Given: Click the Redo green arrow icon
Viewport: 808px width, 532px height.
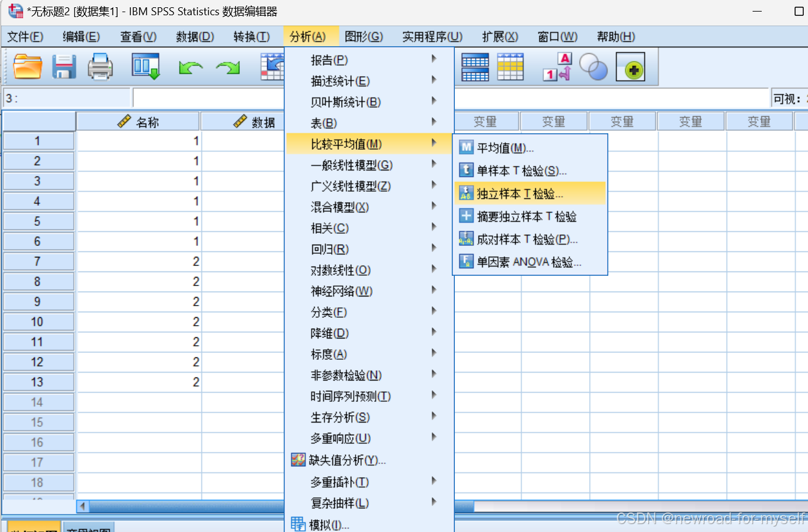Looking at the screenshot, I should click(x=228, y=68).
